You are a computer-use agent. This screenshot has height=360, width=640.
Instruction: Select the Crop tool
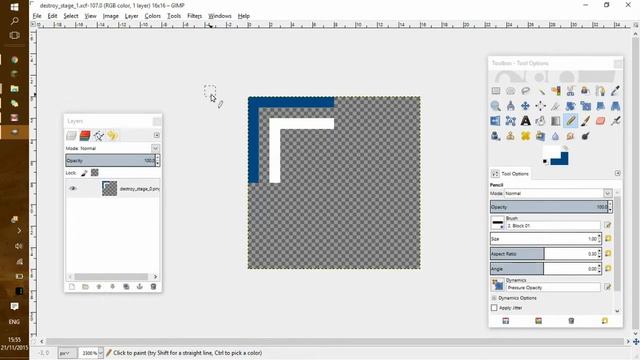click(556, 106)
